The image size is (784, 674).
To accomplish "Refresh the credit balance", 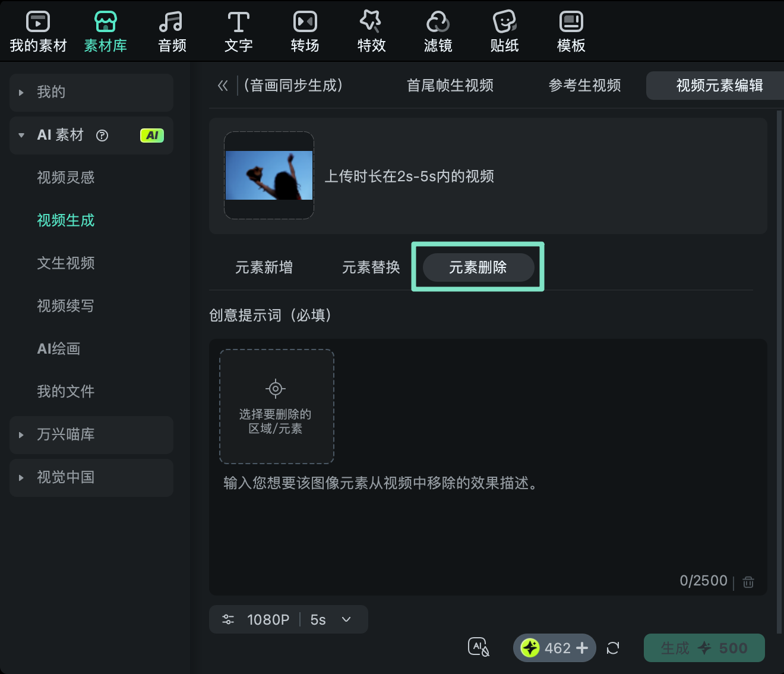I will click(613, 648).
